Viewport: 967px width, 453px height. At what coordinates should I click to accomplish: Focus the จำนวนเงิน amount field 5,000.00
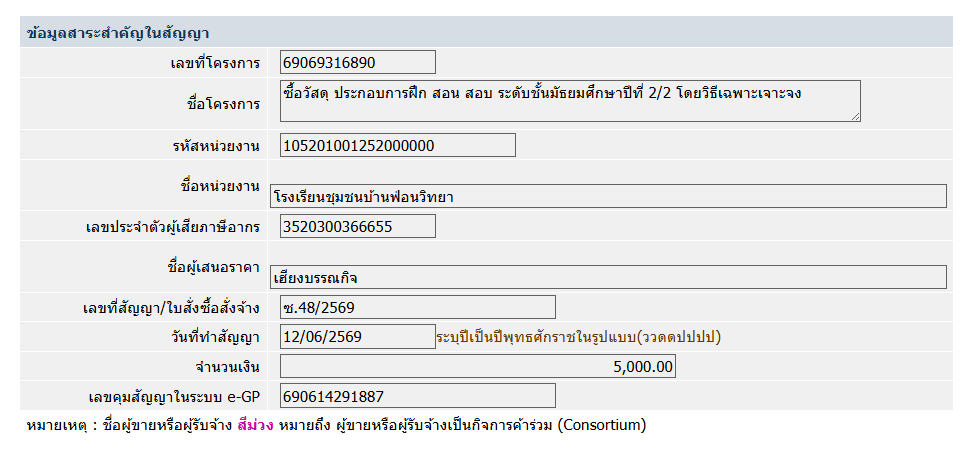tap(478, 367)
